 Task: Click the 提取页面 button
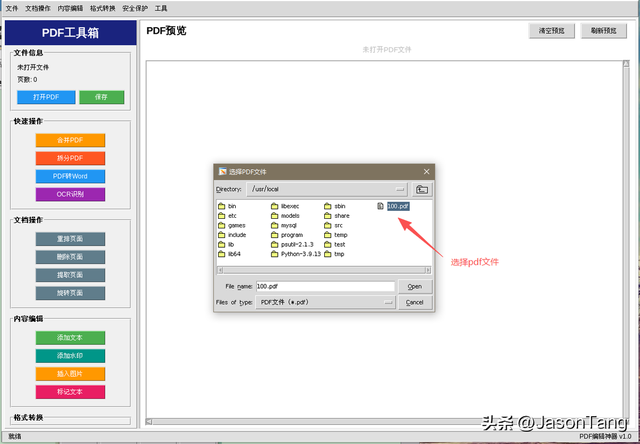point(70,275)
